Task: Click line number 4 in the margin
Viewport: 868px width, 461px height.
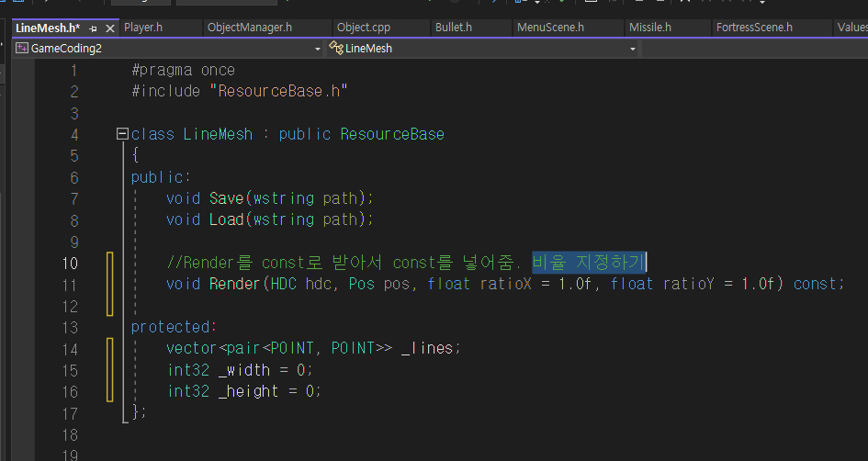Action: click(x=74, y=134)
